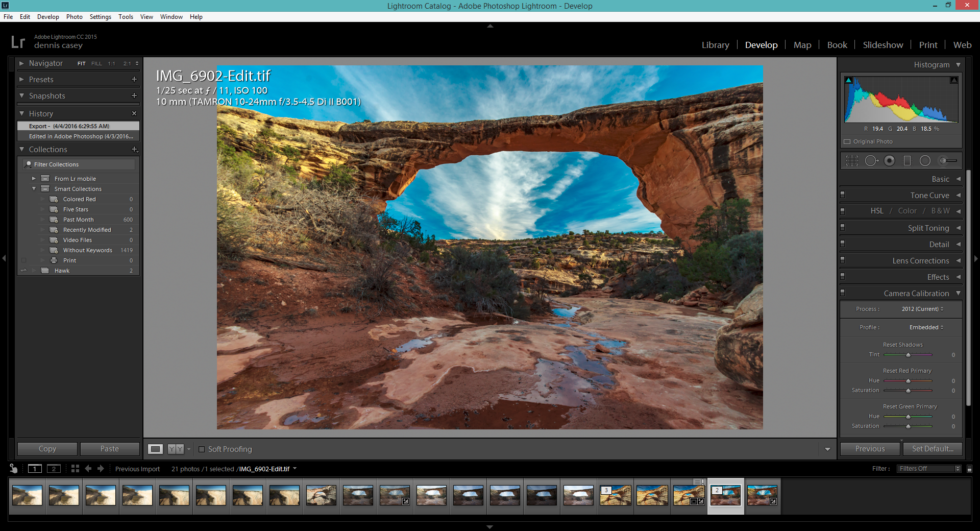Enable the Soft Proofing checkbox

202,449
